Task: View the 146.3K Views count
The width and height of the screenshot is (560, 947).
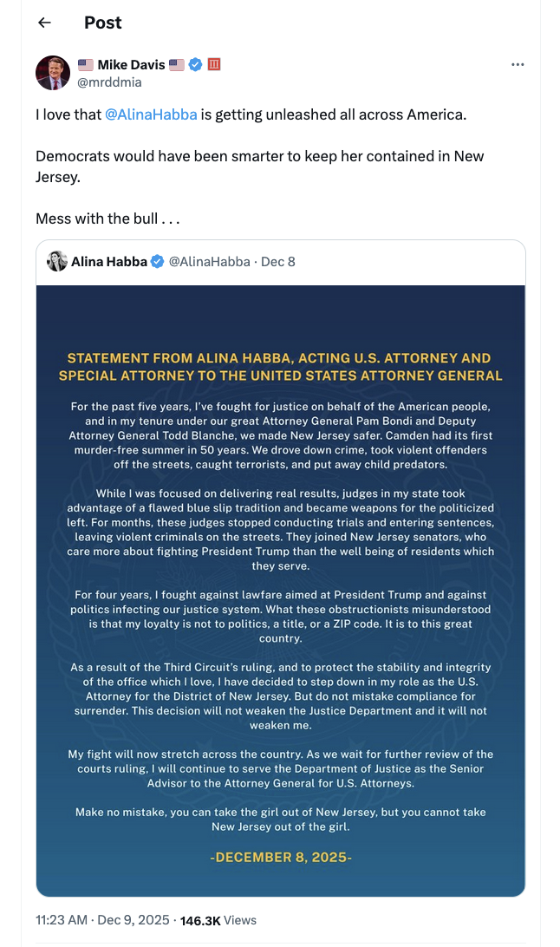Action: 218,919
